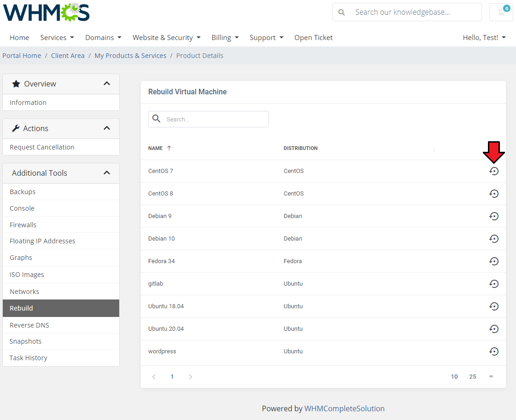Go to Home in the navigation bar
Image resolution: width=516 pixels, height=420 pixels.
pyautogui.click(x=19, y=38)
